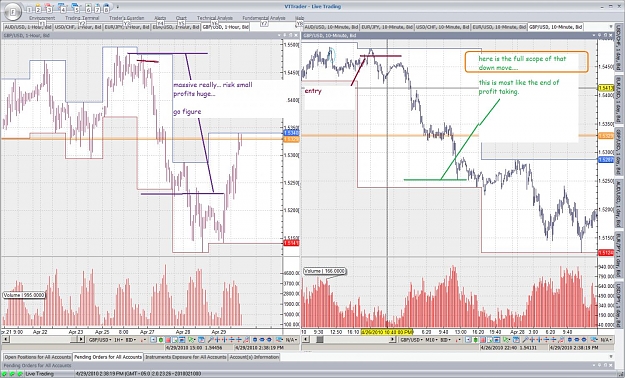Click green candlestick icon on 1-Hour chart toolbar
Image resolution: width=625 pixels, height=378 pixels.
161,340
